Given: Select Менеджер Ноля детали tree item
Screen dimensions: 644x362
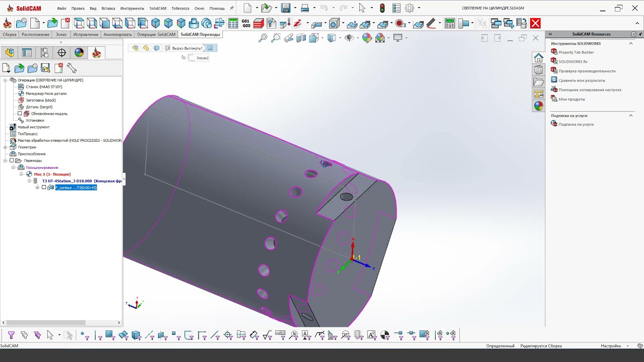Looking at the screenshot, I should pyautogui.click(x=46, y=94).
